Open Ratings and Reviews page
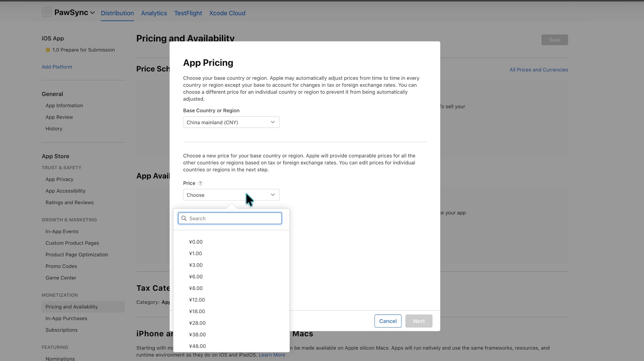This screenshot has height=361, width=644. point(70,203)
